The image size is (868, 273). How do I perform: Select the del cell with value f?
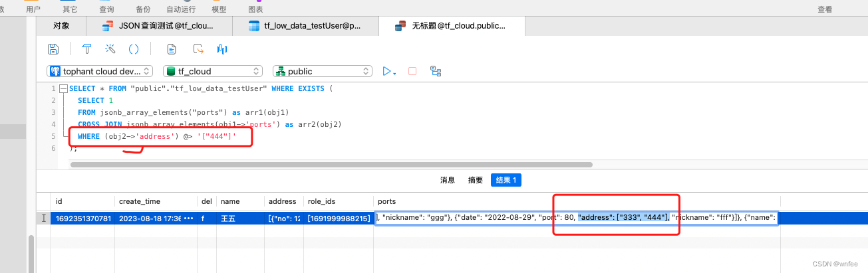coord(207,218)
